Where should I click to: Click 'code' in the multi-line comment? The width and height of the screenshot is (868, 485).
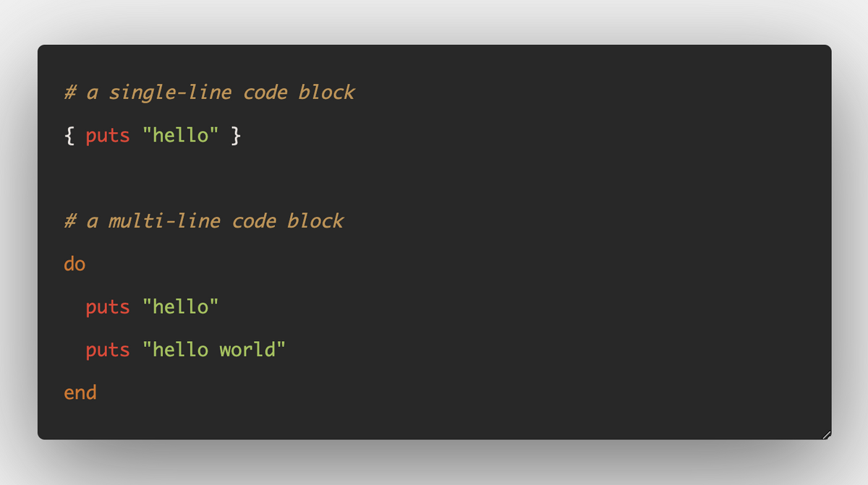[x=254, y=220]
